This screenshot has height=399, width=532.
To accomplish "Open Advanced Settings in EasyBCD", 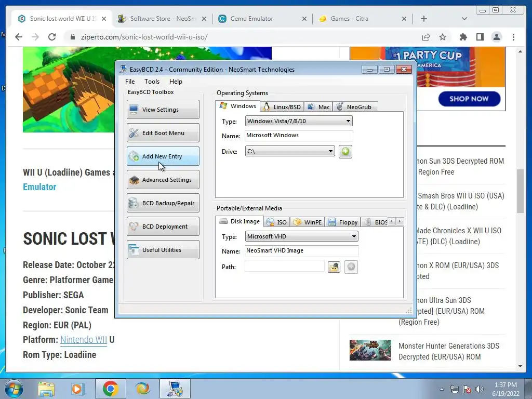I will (163, 179).
